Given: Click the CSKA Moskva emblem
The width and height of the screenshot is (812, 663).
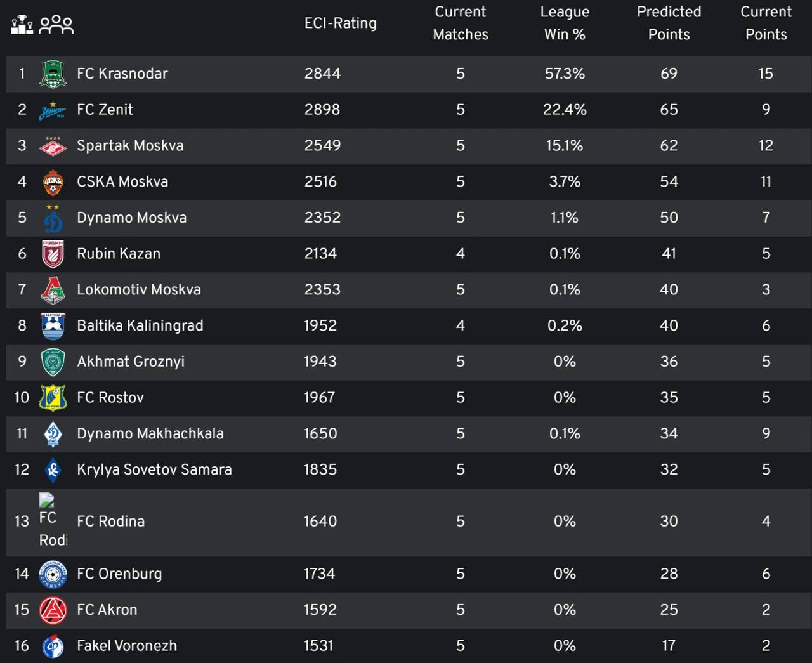Looking at the screenshot, I should (53, 183).
